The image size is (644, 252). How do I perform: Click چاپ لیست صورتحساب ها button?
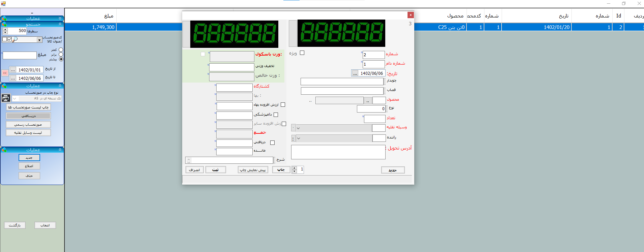[x=28, y=107]
